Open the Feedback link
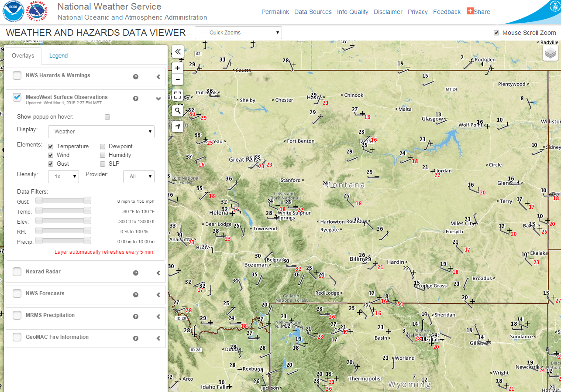Image resolution: width=561 pixels, height=392 pixels. [x=447, y=12]
